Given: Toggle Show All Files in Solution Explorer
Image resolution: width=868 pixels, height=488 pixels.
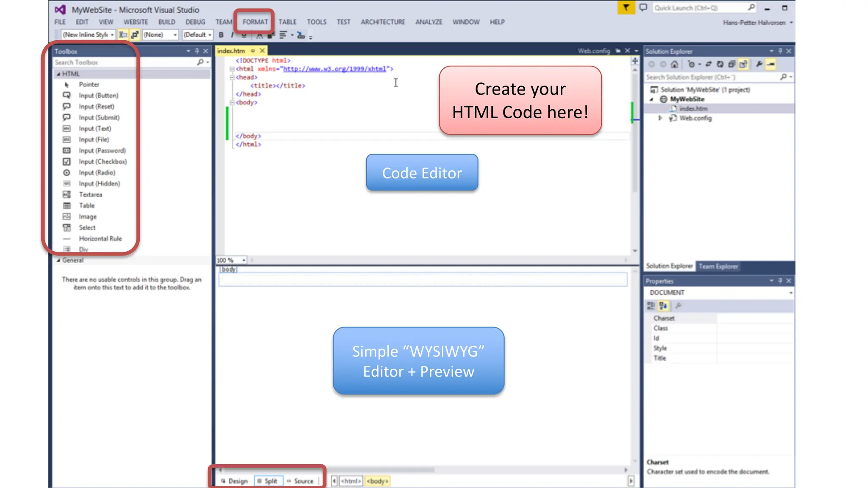Looking at the screenshot, I should point(743,64).
